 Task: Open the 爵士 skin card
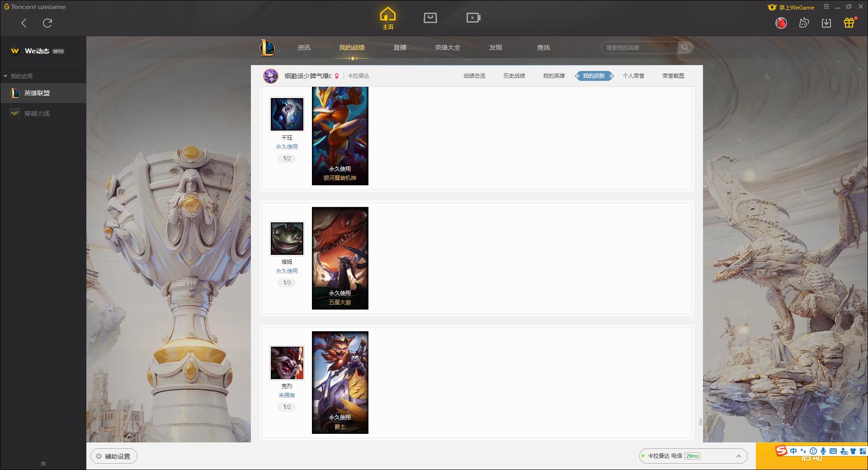coord(340,382)
